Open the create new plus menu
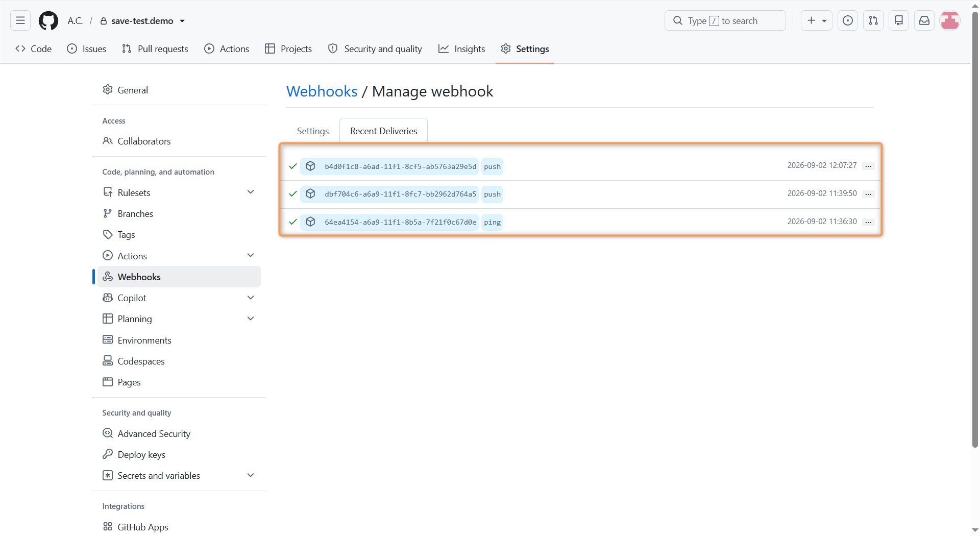980x536 pixels. pyautogui.click(x=816, y=20)
